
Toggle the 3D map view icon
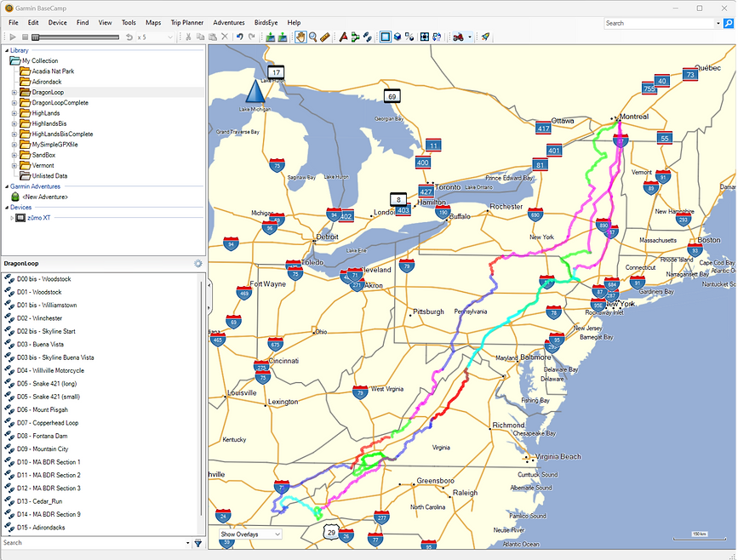(398, 37)
